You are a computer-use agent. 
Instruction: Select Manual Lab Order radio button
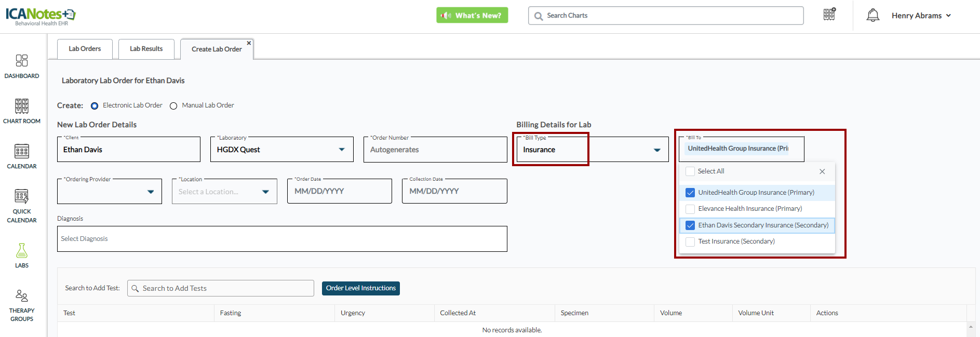[x=173, y=106]
